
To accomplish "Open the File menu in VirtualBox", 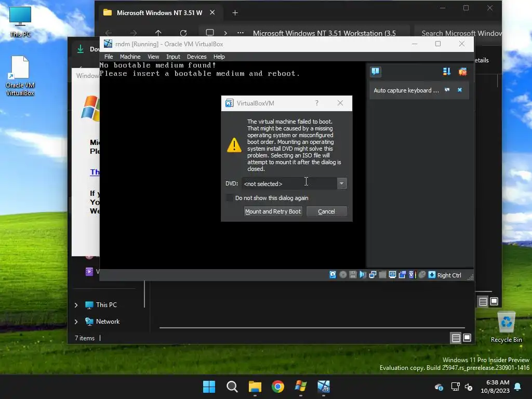I will click(x=109, y=57).
